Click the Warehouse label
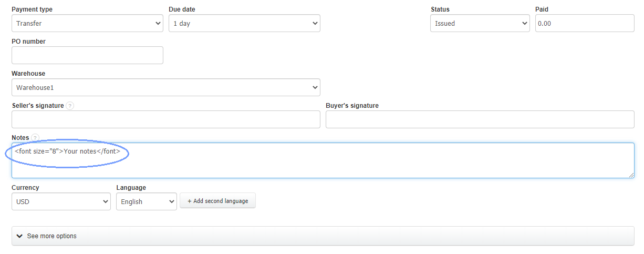 (x=28, y=74)
